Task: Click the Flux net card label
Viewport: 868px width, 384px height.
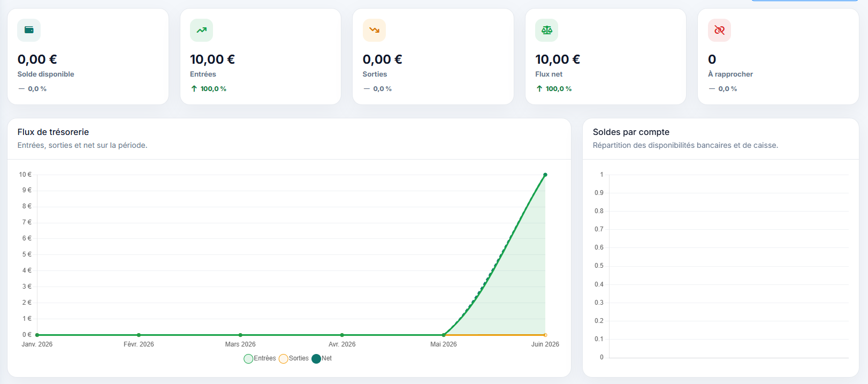Action: point(549,74)
